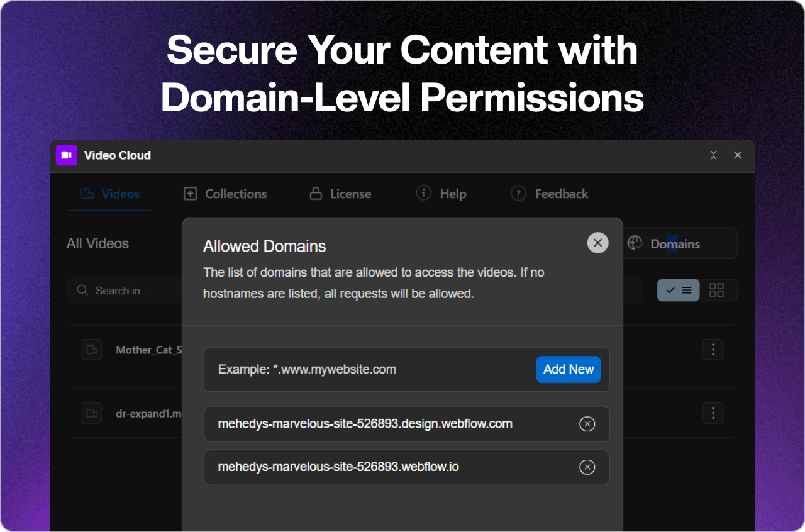Click the Feedback question mark icon
805x532 pixels.
pyautogui.click(x=518, y=194)
